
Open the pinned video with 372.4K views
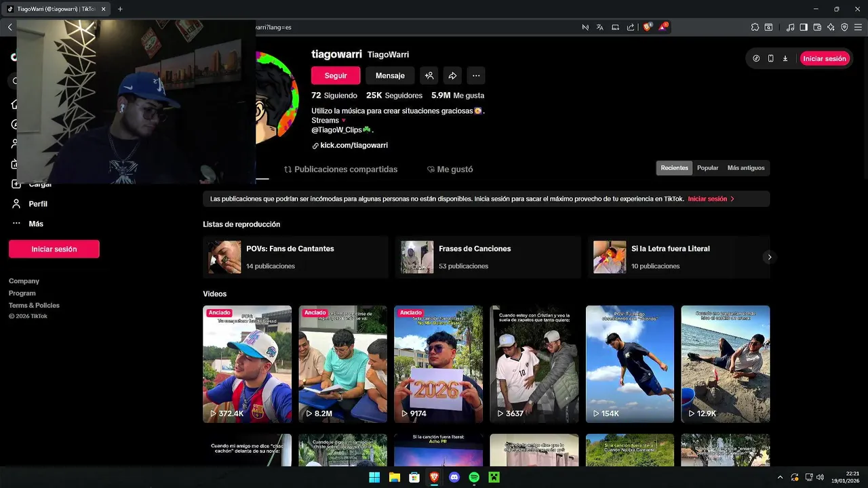point(248,364)
